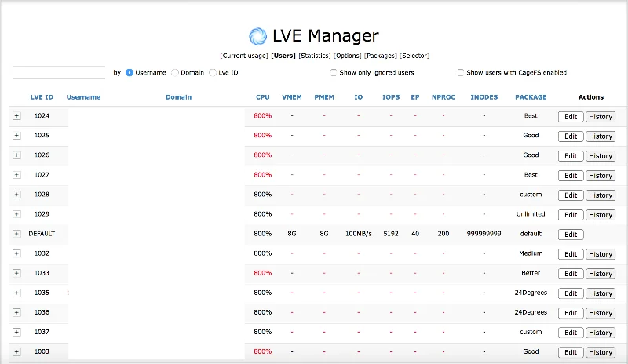Screen dimensions: 628x364
Task: Enable Show users with CageFS enabled
Action: point(461,72)
